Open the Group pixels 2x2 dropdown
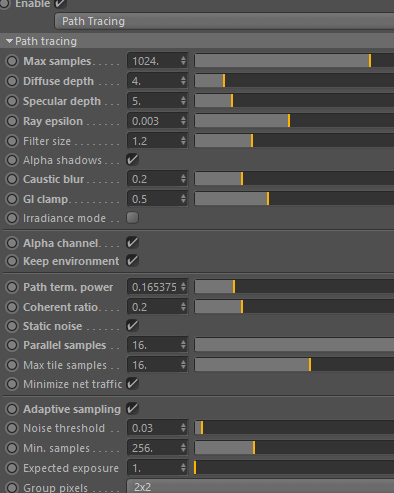 coord(260,487)
